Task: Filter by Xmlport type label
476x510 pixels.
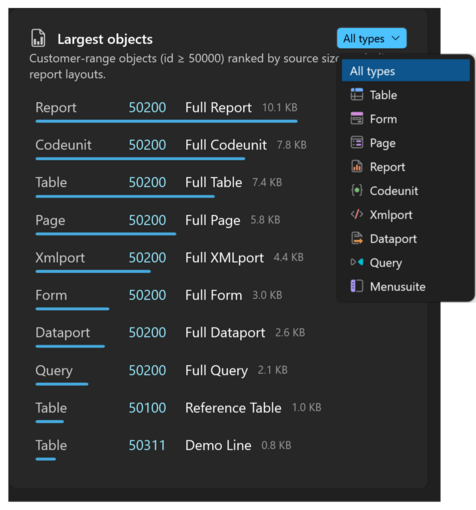Action: (x=391, y=215)
